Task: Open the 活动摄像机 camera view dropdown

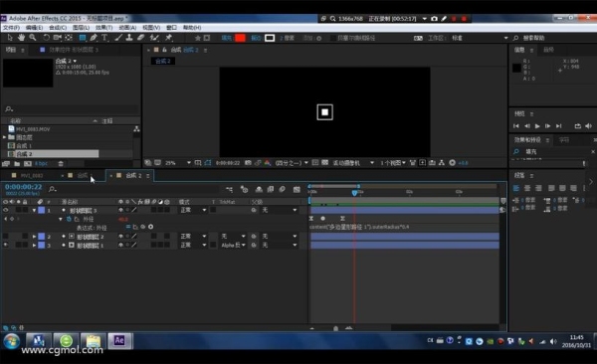Action: (x=353, y=163)
